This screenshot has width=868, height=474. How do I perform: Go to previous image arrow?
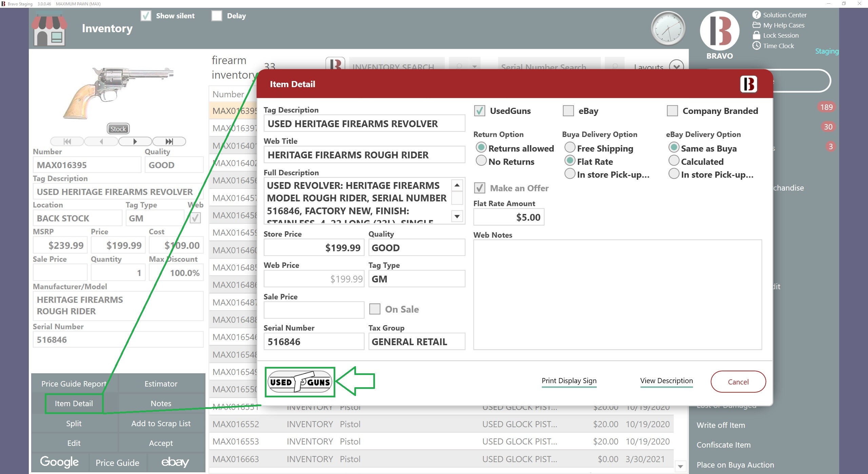click(x=101, y=141)
